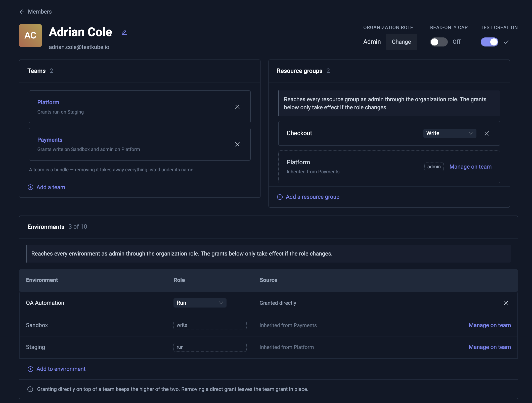This screenshot has width=532, height=403.
Task: Click Granted directly source text
Action: (278, 303)
